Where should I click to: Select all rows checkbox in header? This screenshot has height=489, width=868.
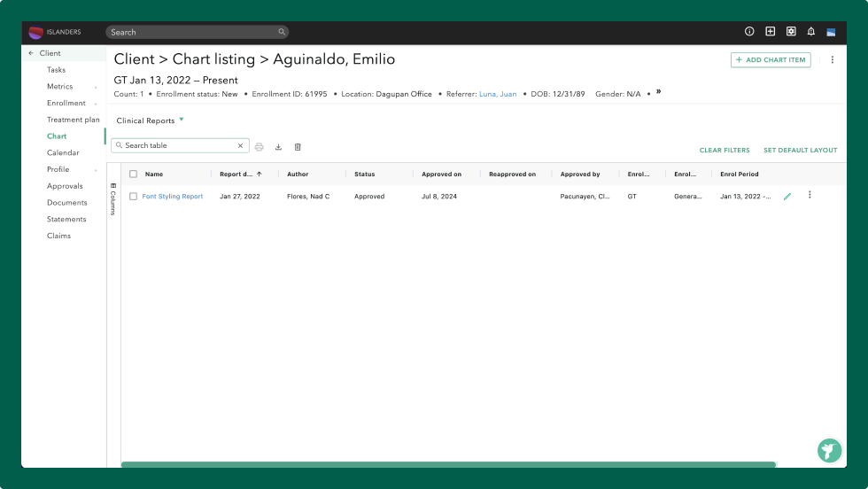[x=133, y=174]
